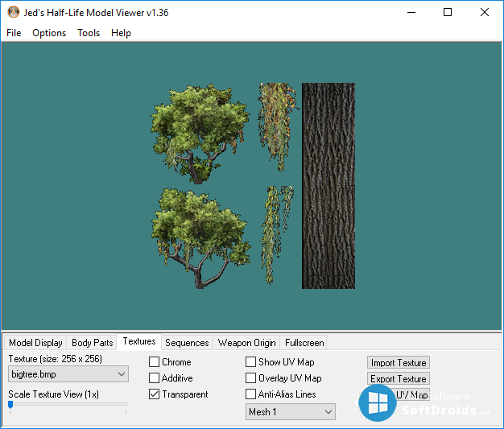Viewport: 504px width, 429px height.
Task: Enable the Chrome checkbox
Action: pos(154,362)
